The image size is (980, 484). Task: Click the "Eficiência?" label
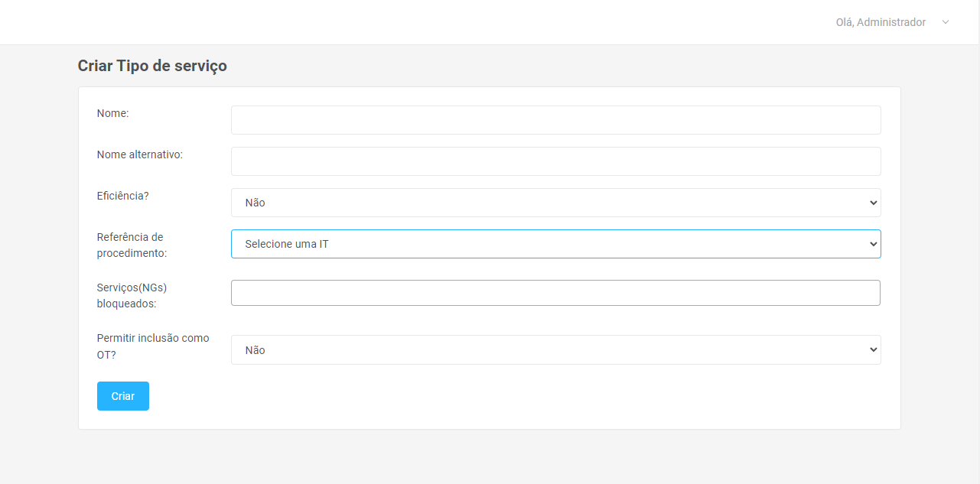[x=123, y=196]
